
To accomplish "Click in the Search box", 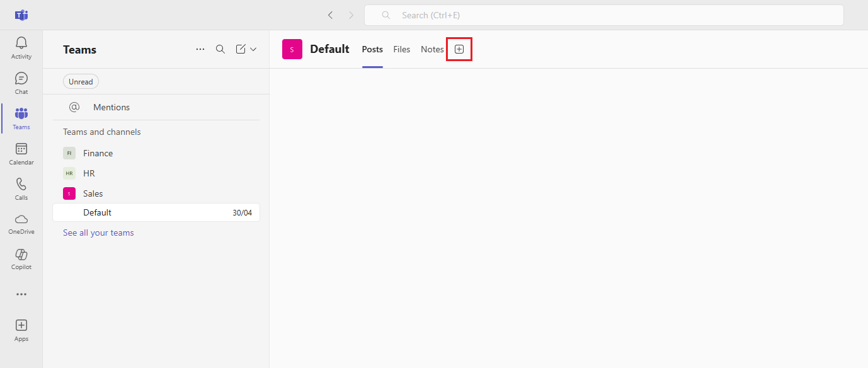I will click(603, 15).
